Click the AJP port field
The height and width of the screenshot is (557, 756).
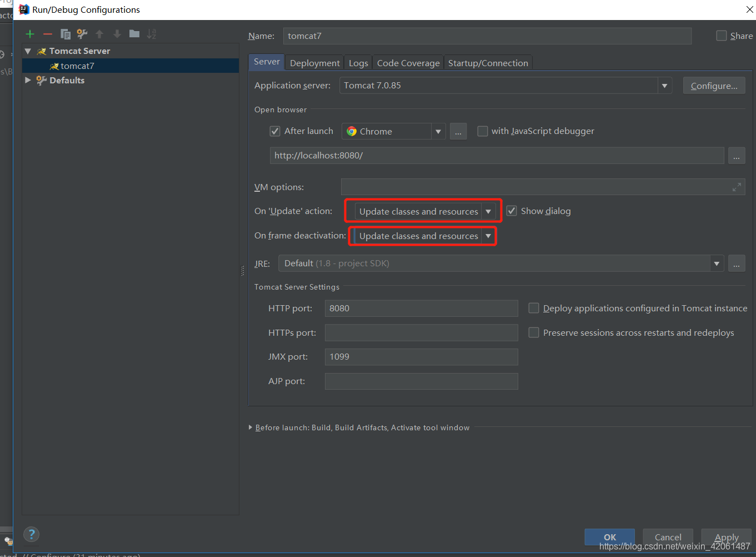(422, 381)
